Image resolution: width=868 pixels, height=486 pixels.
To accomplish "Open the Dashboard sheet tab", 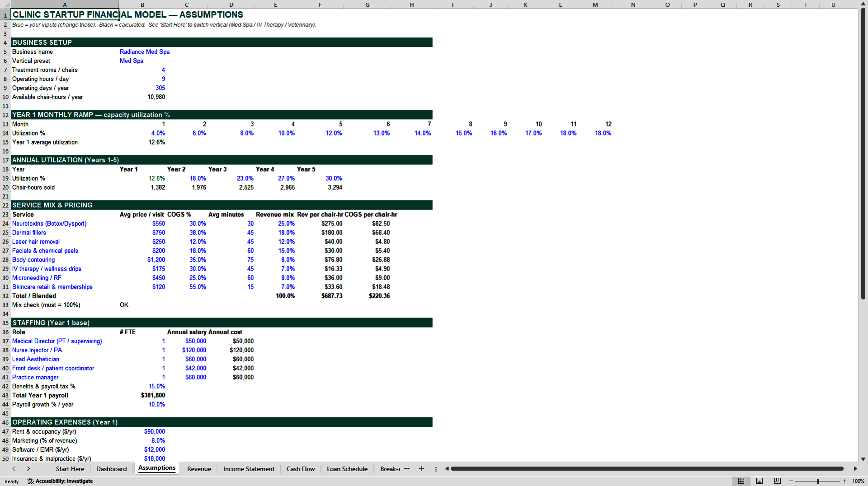I will (112, 469).
